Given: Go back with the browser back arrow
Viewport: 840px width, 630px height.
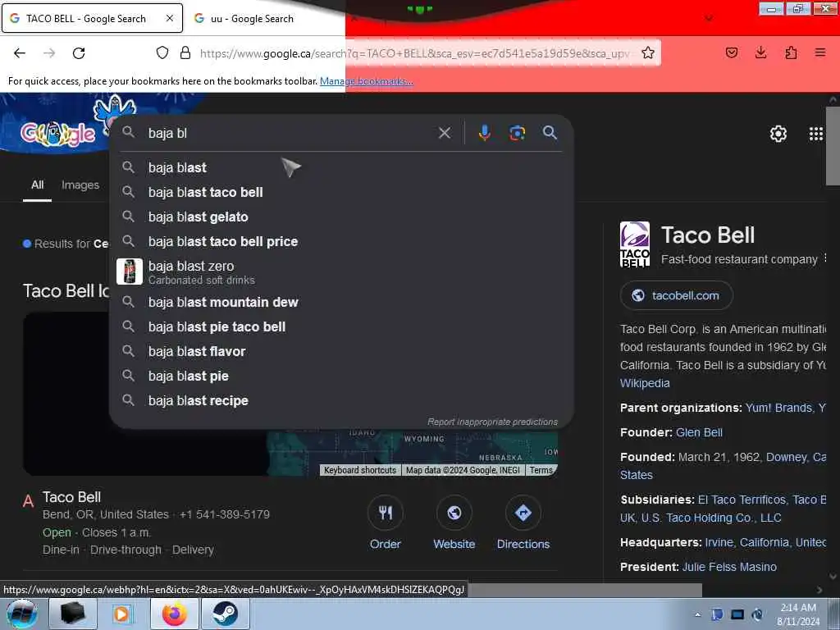Looking at the screenshot, I should (20, 52).
